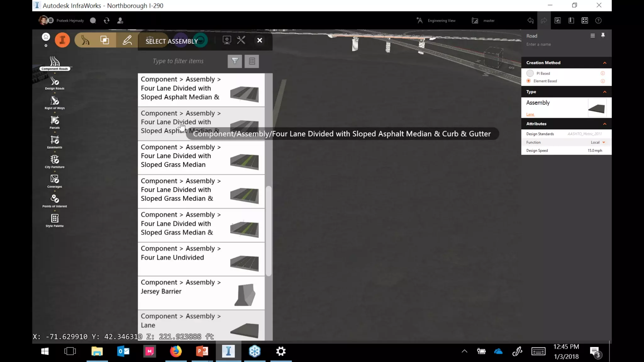Select the pencil edit toolbar icon

(x=127, y=40)
